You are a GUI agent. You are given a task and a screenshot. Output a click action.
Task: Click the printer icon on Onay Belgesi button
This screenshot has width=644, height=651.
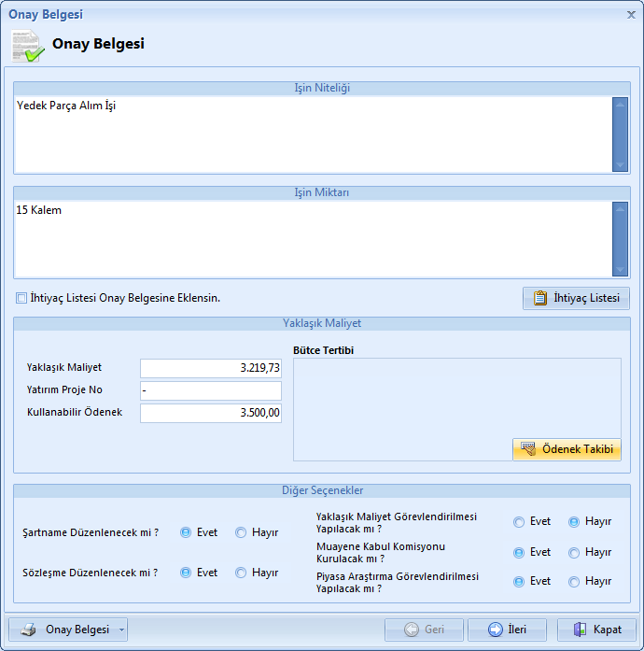click(x=29, y=630)
